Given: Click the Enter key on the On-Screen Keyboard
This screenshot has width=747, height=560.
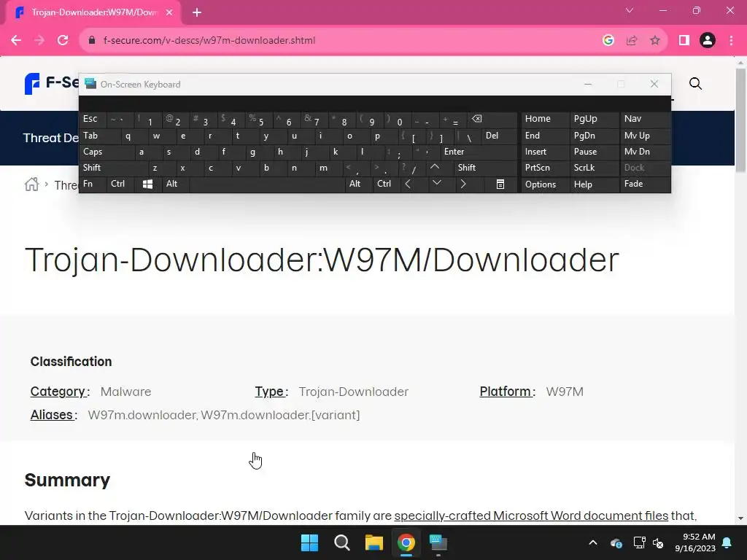Looking at the screenshot, I should click(x=478, y=152).
